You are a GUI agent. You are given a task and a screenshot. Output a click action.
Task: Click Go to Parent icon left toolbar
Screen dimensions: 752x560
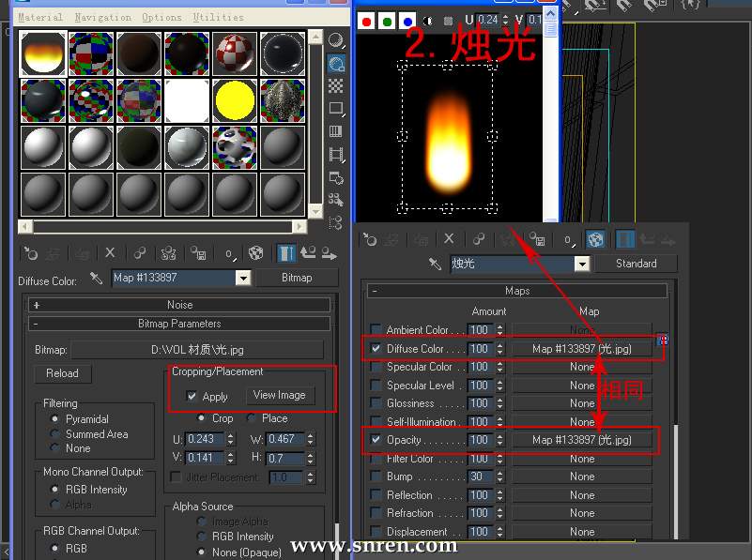tap(308, 253)
